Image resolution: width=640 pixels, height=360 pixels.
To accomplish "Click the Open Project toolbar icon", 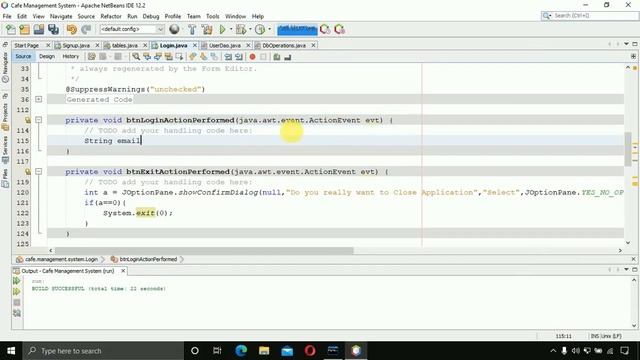I will click(39, 29).
